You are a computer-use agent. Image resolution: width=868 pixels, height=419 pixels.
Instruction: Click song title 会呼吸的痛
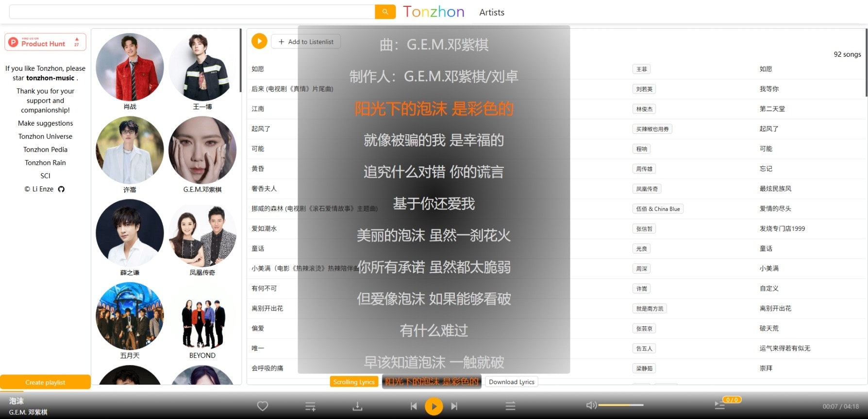(267, 368)
